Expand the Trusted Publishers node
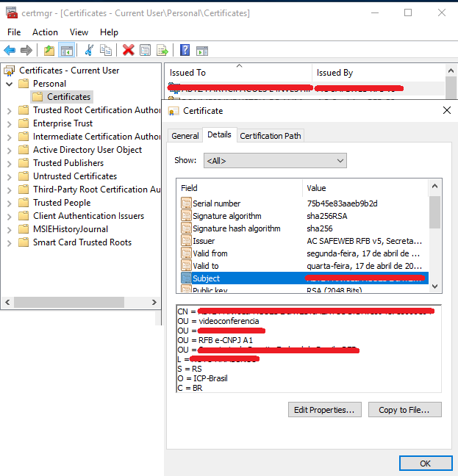Viewport: 458px width, 476px height. pos(10,164)
